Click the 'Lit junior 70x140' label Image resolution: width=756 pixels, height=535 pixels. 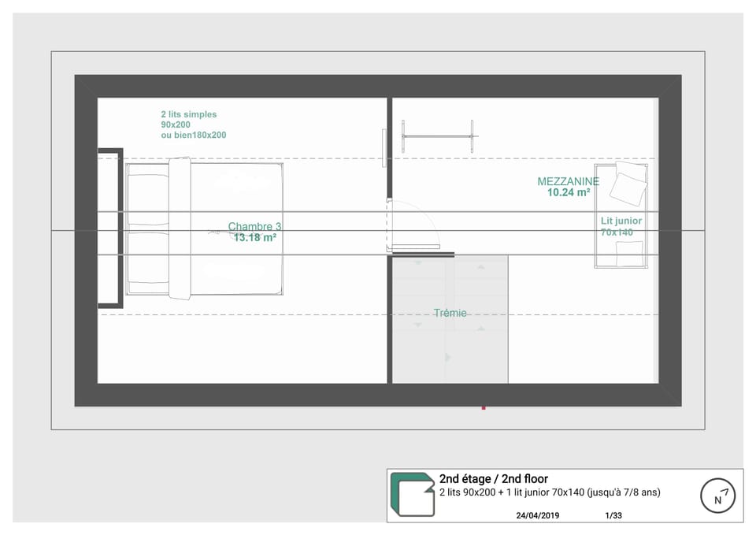pos(621,226)
